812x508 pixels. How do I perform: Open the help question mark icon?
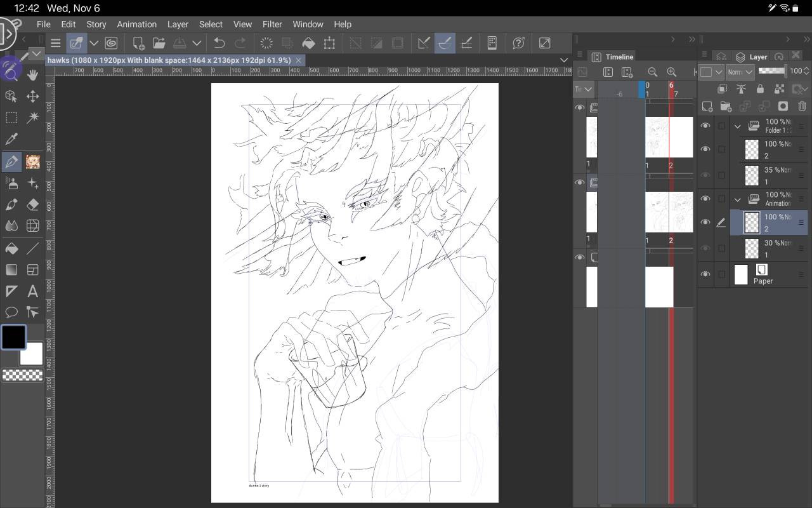(x=518, y=43)
